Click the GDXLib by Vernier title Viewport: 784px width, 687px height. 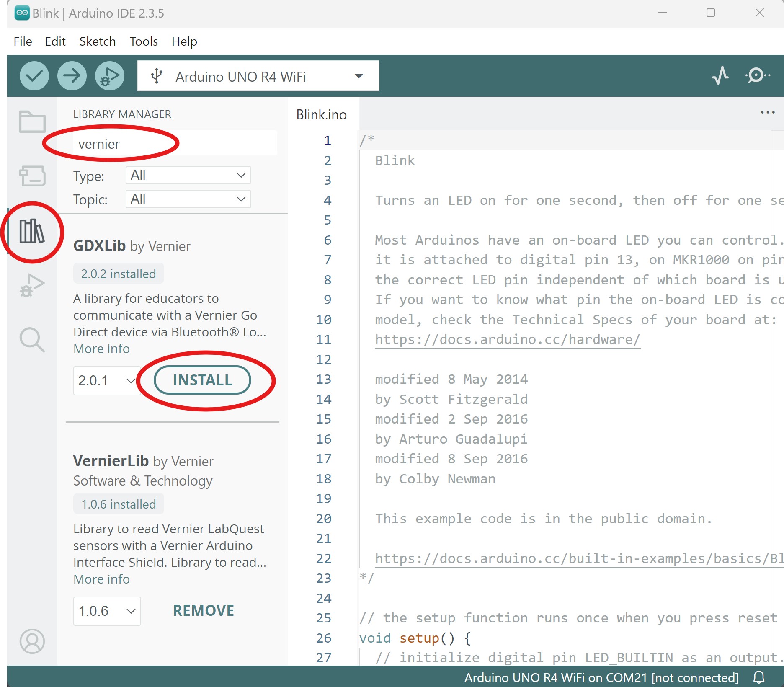point(132,246)
